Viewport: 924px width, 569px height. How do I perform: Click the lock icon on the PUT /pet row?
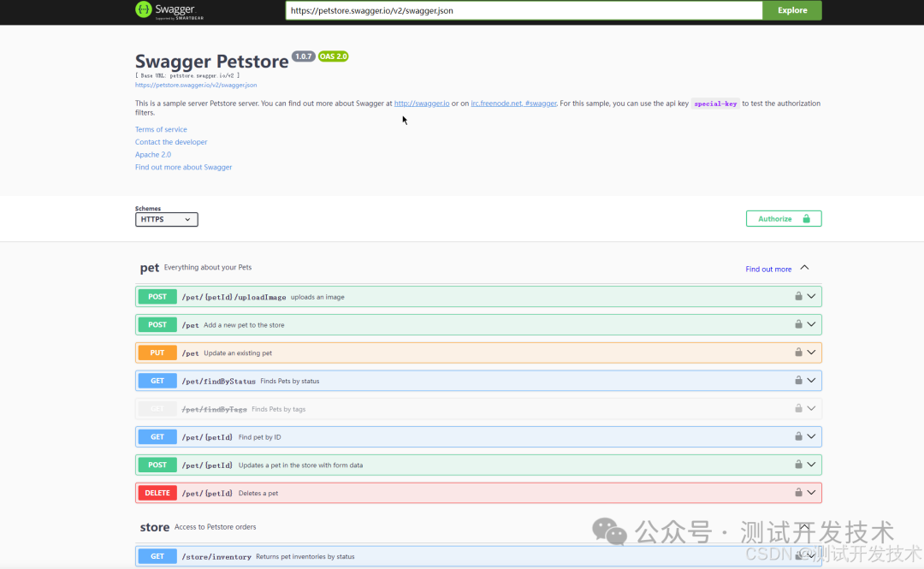798,352
